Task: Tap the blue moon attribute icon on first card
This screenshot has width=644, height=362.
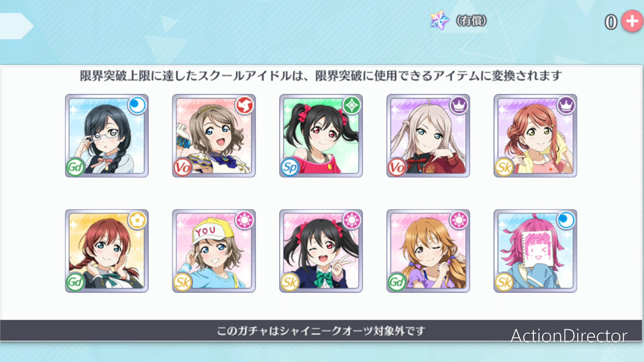Action: (137, 105)
